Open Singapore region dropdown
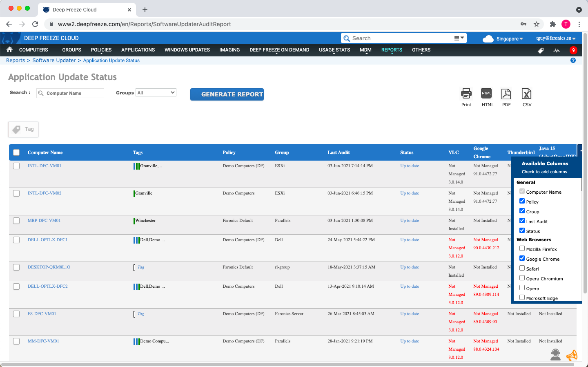The height and width of the screenshot is (367, 588). 510,39
